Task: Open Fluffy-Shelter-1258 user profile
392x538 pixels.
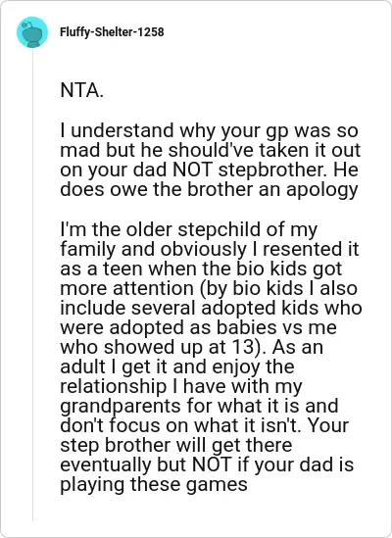Action: click(112, 32)
